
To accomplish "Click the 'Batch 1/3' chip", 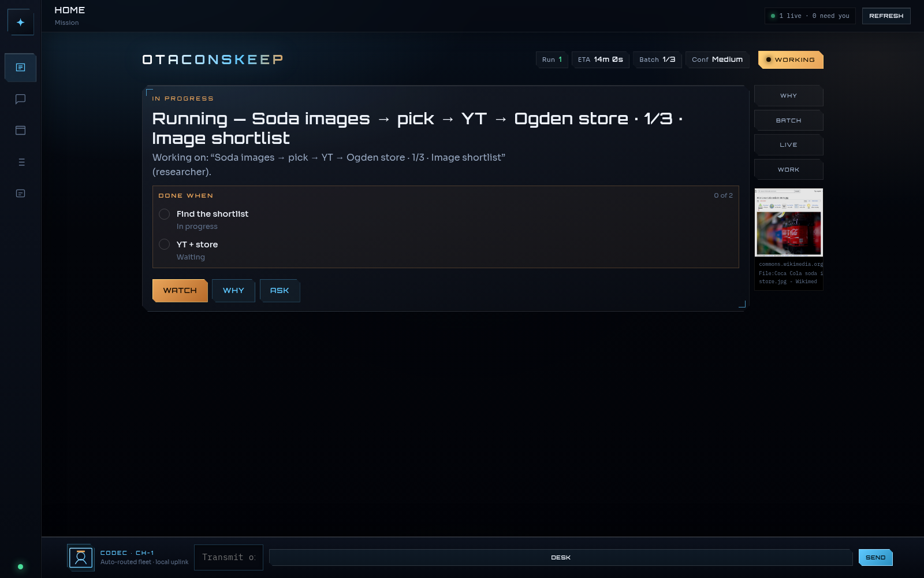I will tap(657, 60).
